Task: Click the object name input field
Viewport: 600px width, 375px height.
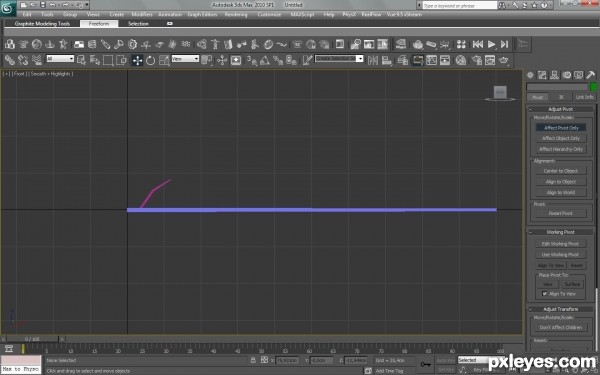Action: click(x=558, y=87)
